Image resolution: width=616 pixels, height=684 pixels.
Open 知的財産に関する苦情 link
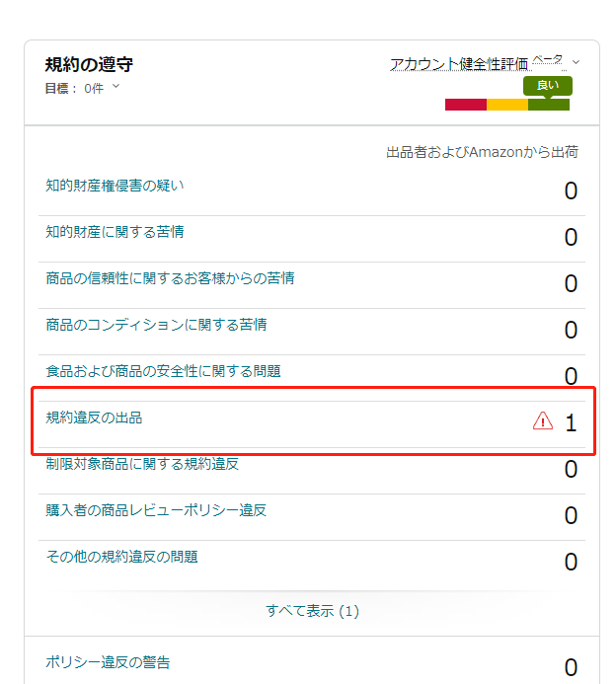pos(115,232)
